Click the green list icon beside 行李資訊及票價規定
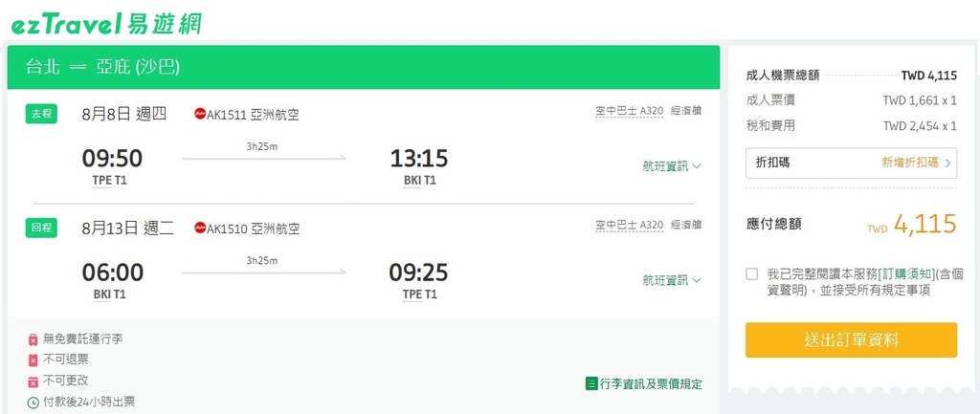Viewport: 980px width, 414px height. coord(591,383)
